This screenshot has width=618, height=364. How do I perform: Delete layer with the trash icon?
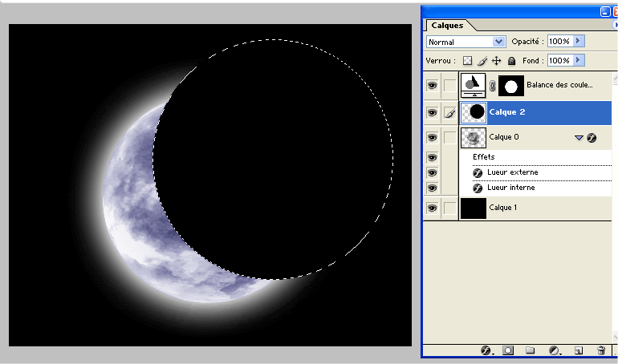600,351
